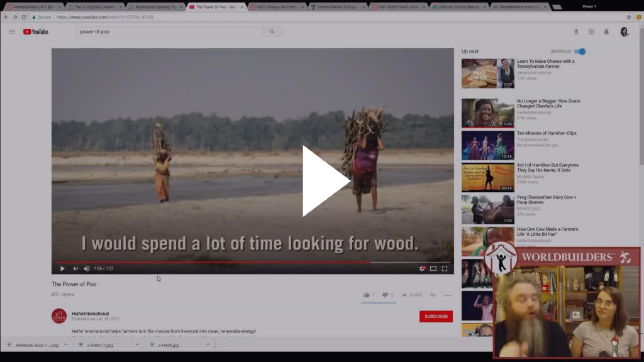The width and height of the screenshot is (644, 362).
Task: Like the video with thumbs up
Action: point(367,295)
